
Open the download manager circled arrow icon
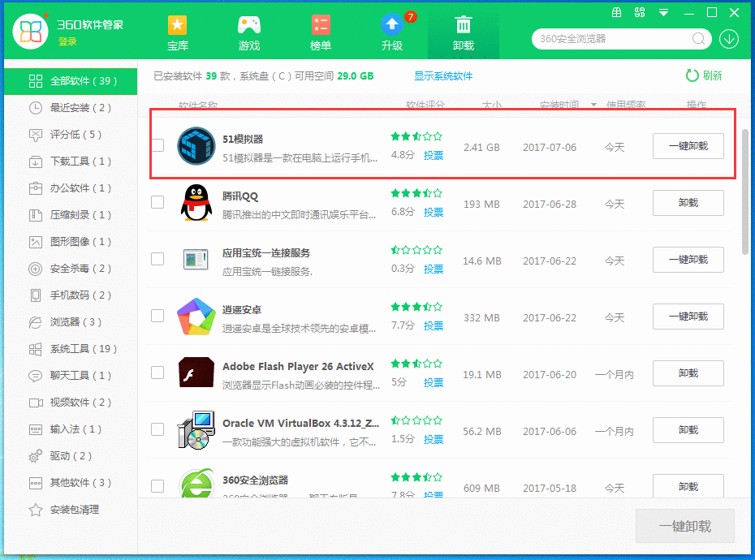pos(728,38)
